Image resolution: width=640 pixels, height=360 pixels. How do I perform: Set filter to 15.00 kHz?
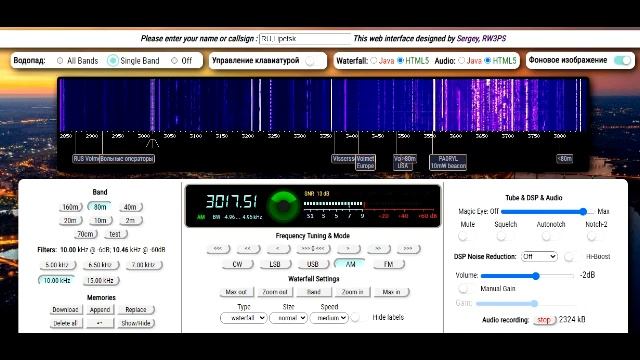point(100,280)
